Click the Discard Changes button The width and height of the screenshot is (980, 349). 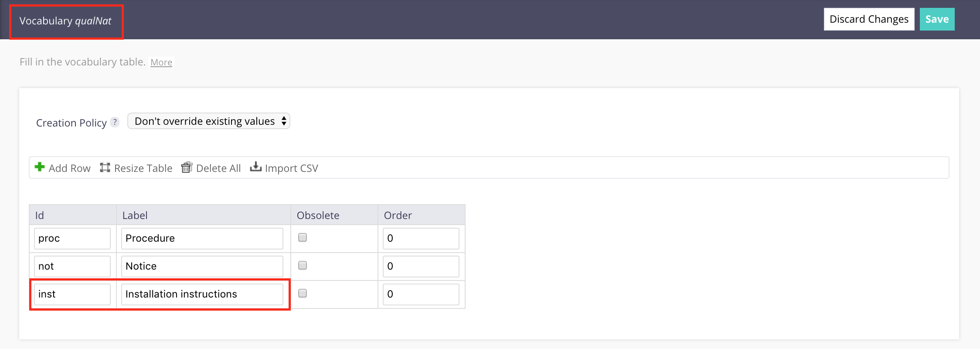tap(869, 19)
